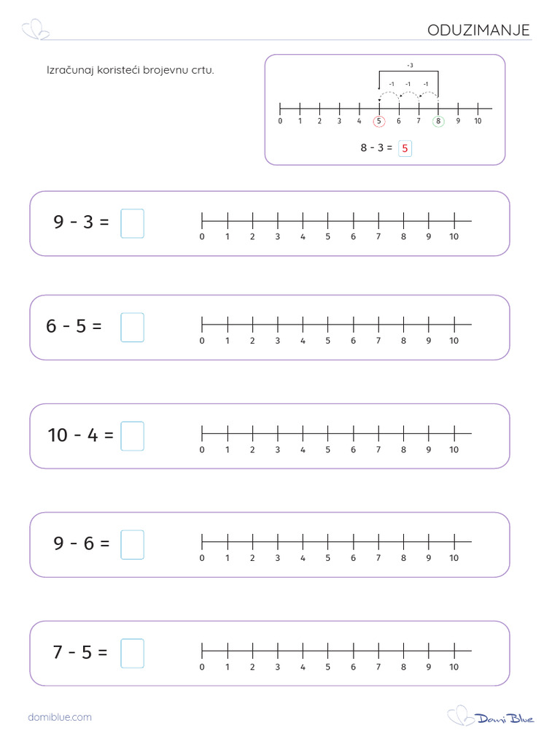Image resolution: width=560 pixels, height=747 pixels.
Task: Click the green circled 8 in the example
Action: click(438, 121)
